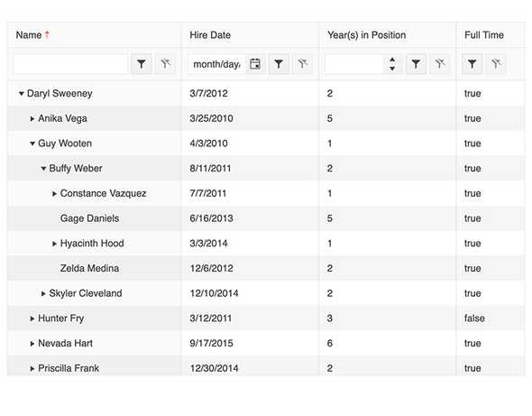Select hire date 3/12/2011 cell
The width and height of the screenshot is (532, 416).
[x=250, y=319]
